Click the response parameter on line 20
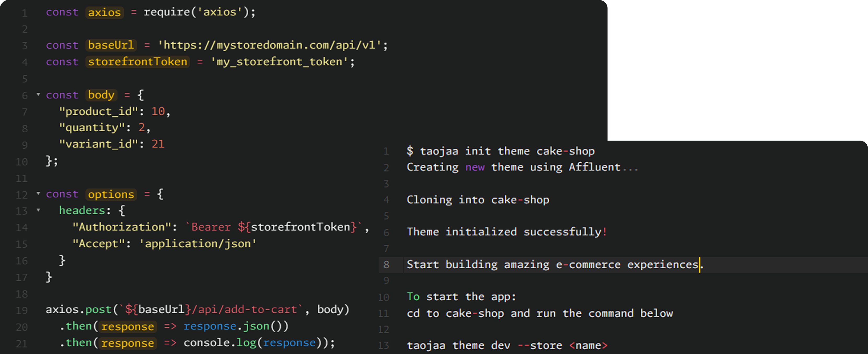The image size is (868, 354). pos(127,326)
